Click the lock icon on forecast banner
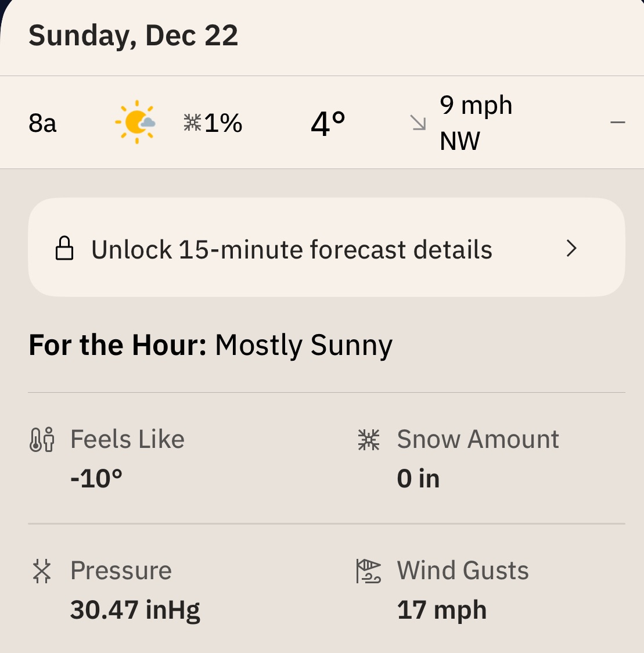644x653 pixels. (64, 248)
